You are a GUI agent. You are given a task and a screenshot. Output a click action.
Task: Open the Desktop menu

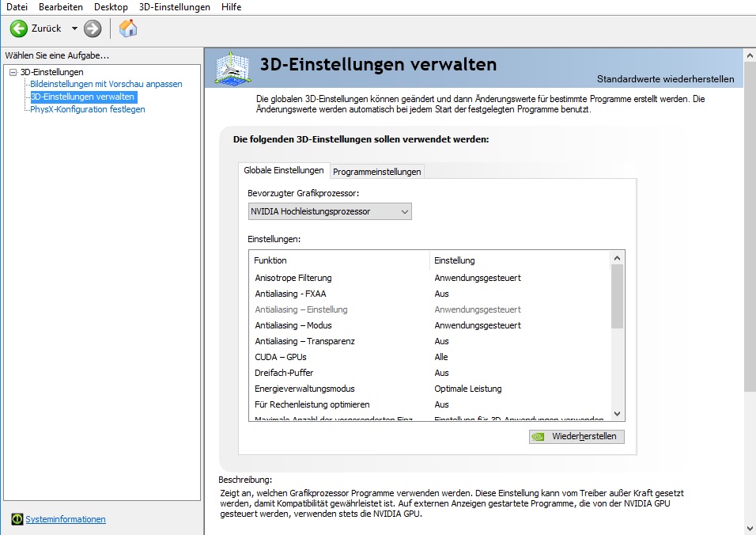tap(111, 7)
